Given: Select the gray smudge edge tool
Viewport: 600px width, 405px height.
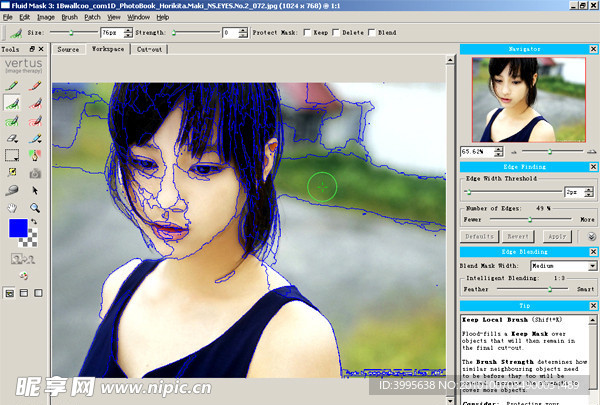Looking at the screenshot, I should [x=12, y=190].
